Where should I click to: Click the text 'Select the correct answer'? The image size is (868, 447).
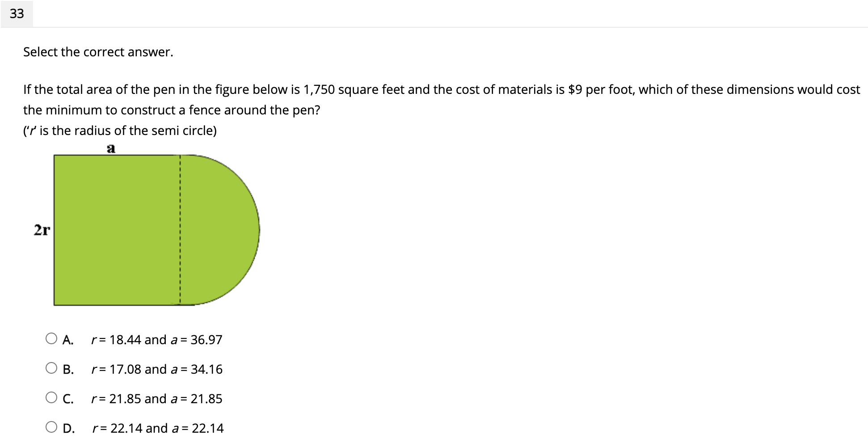point(98,52)
